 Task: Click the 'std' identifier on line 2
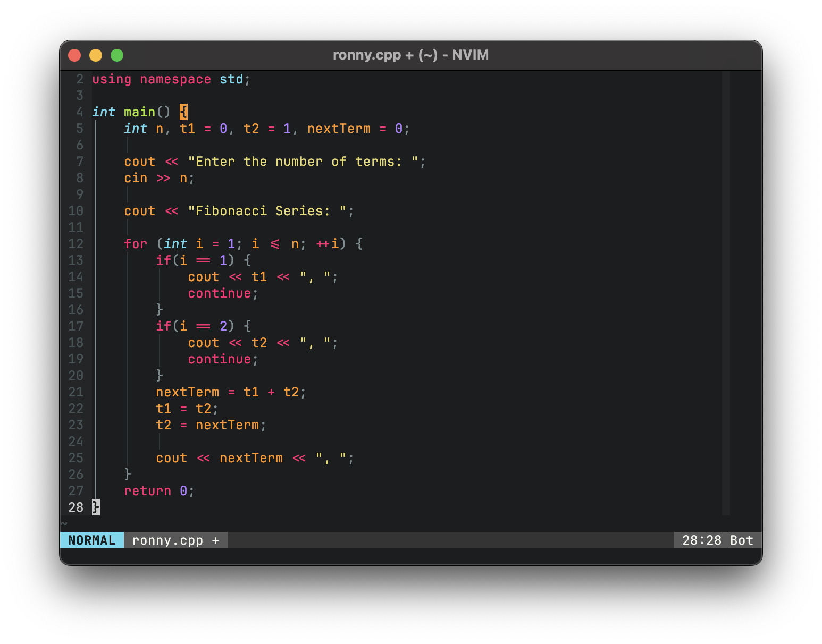pyautogui.click(x=231, y=79)
